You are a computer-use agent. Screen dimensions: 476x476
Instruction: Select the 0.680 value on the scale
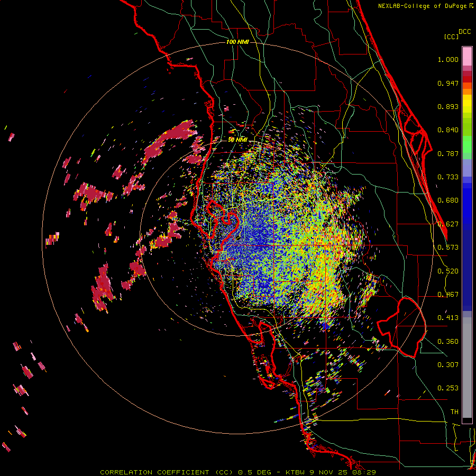click(448, 200)
